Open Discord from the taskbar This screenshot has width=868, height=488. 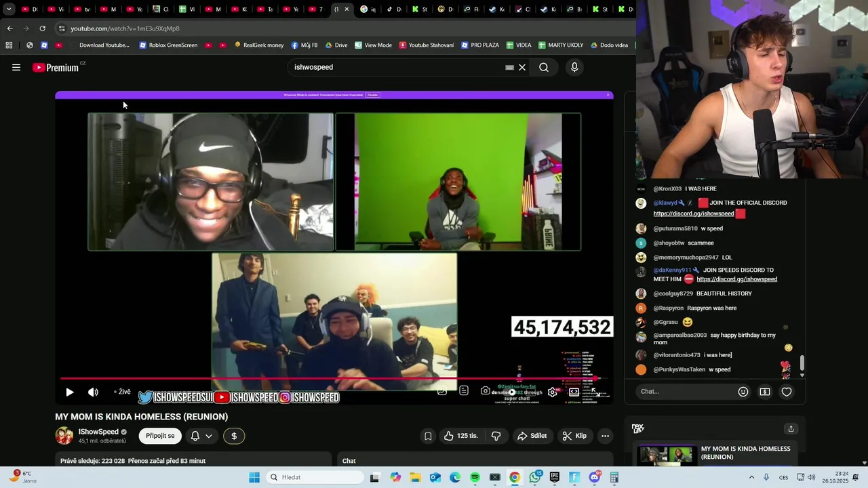(595, 477)
